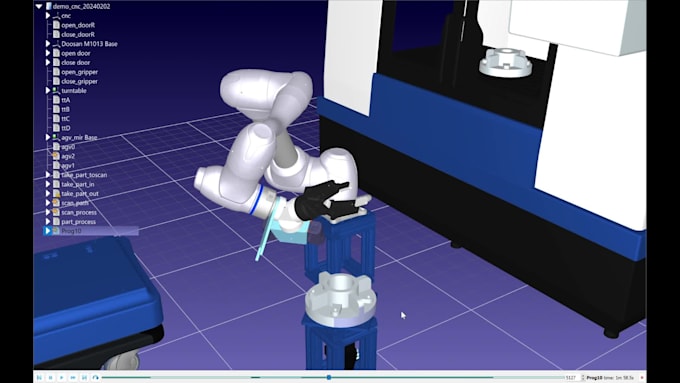Image resolution: width=680 pixels, height=383 pixels.
Task: Select the close door label
Action: tap(76, 62)
